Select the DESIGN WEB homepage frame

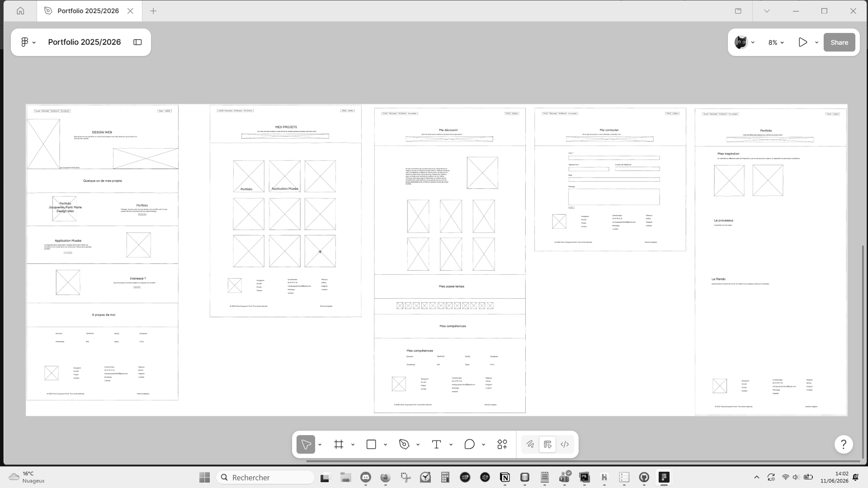click(102, 253)
